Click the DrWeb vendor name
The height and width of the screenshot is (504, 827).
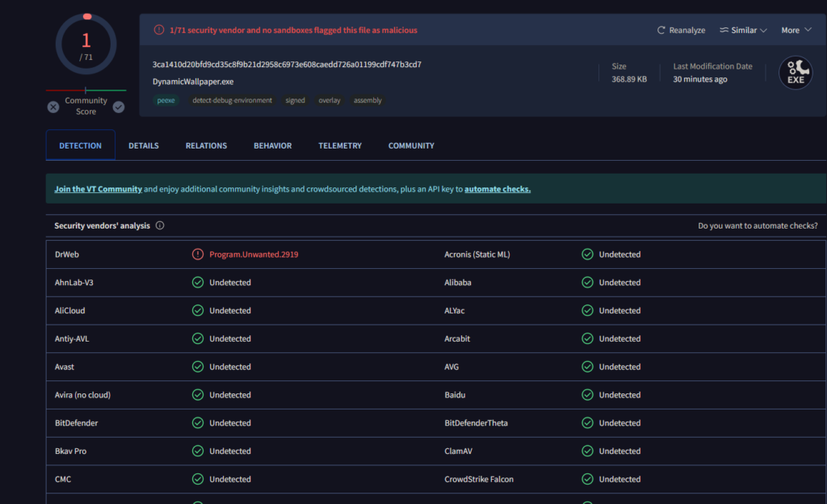tap(67, 254)
